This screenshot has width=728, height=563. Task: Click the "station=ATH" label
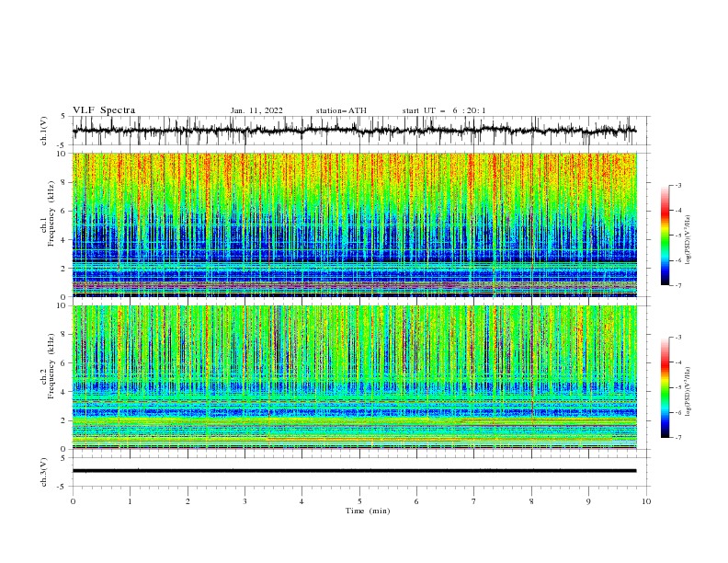(341, 110)
